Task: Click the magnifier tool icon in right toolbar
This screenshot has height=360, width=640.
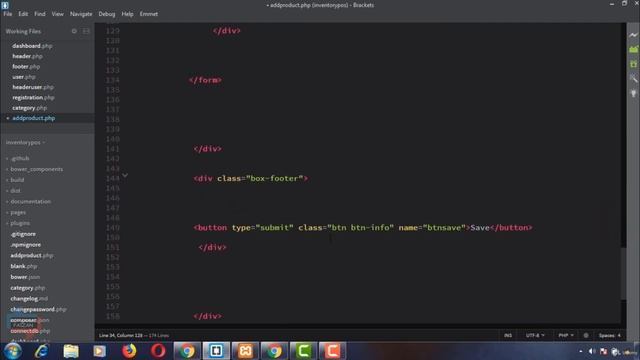Action: [x=633, y=78]
